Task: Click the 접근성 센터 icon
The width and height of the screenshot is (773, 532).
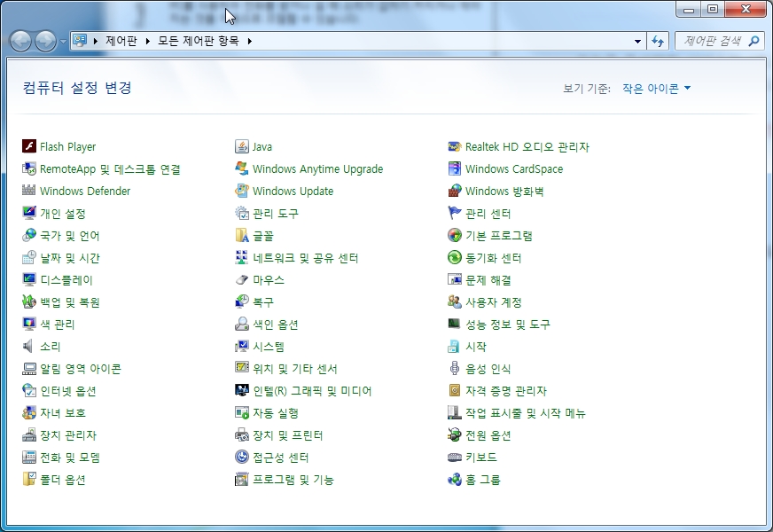Action: (x=241, y=457)
